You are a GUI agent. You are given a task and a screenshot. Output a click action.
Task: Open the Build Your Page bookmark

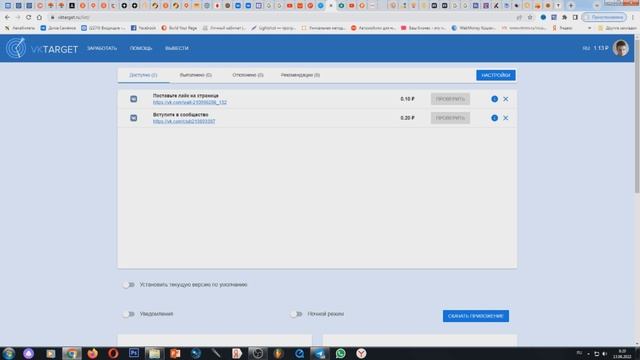tap(179, 28)
